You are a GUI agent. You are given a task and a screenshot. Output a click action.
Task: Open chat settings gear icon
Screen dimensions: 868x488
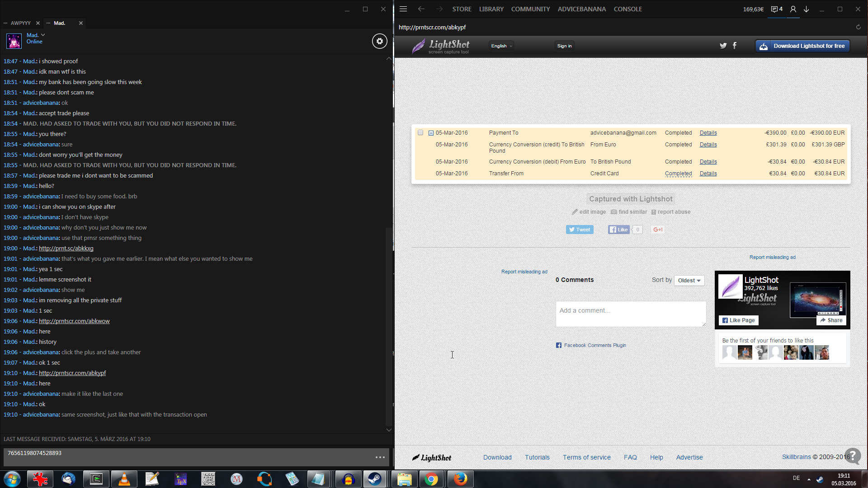pos(379,41)
